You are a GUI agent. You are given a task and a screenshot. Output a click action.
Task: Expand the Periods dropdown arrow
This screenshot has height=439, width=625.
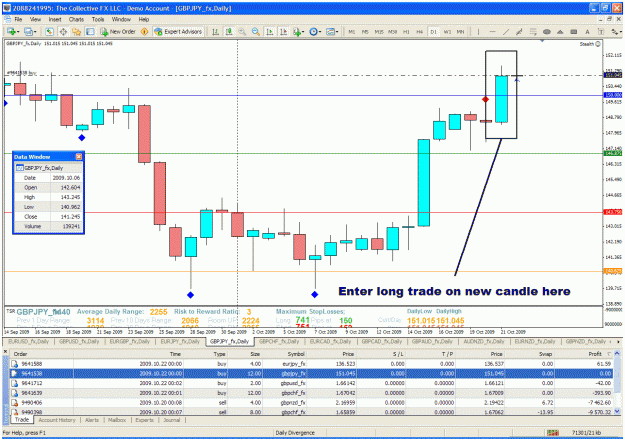[320, 32]
